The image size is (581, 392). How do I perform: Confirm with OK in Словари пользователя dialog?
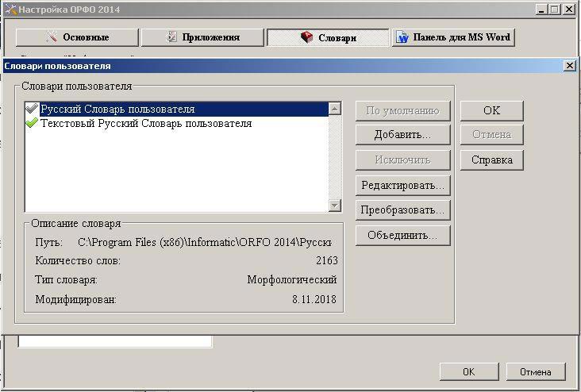coord(491,110)
